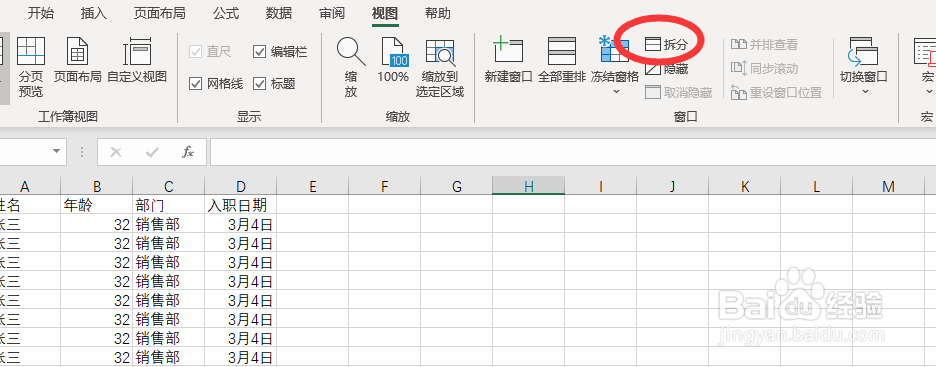Screen dimensions: 936x367
Task: Open the Zoom magnifier dialog
Action: tap(351, 66)
